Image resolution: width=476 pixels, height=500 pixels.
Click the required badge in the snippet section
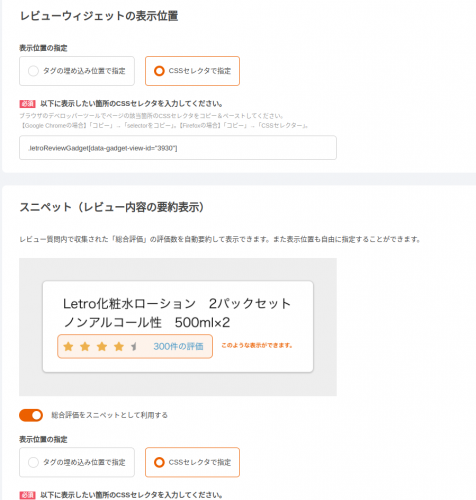click(27, 495)
